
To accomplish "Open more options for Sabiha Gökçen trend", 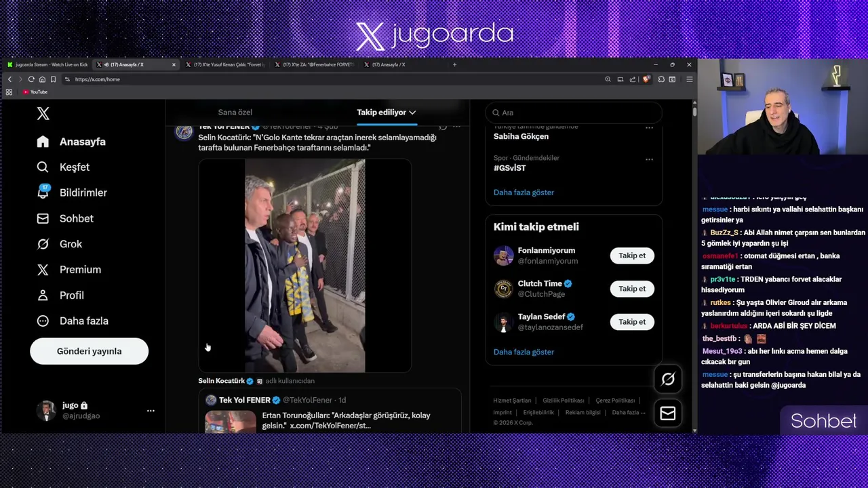I will pyautogui.click(x=649, y=127).
